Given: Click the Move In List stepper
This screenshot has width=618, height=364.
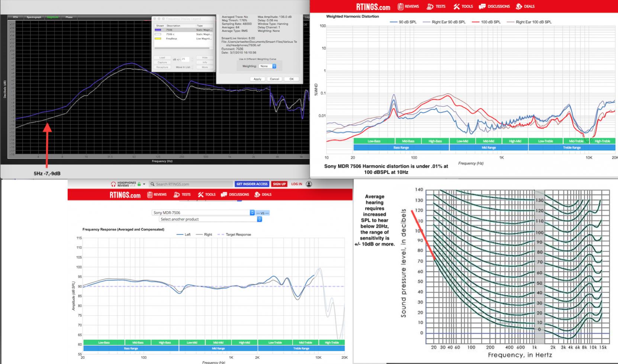Looking at the screenshot, I should pyautogui.click(x=192, y=67).
